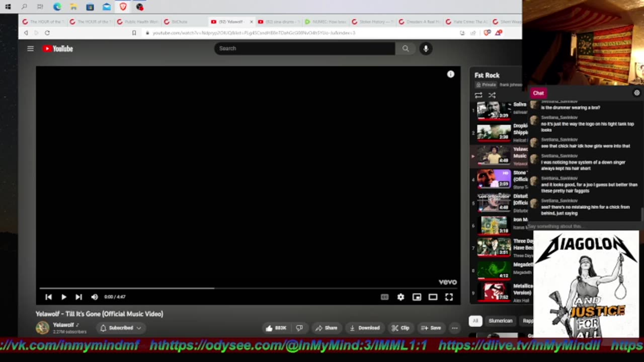Screen dimensions: 644x362
Task: Click the Download button under the video
Action: (365, 328)
